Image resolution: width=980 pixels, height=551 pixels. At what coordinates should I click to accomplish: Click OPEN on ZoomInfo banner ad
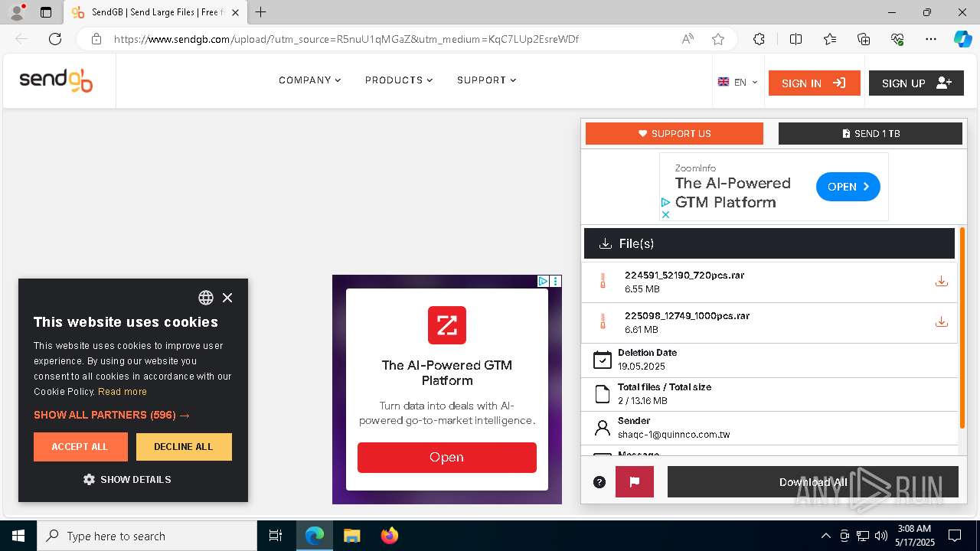(848, 187)
